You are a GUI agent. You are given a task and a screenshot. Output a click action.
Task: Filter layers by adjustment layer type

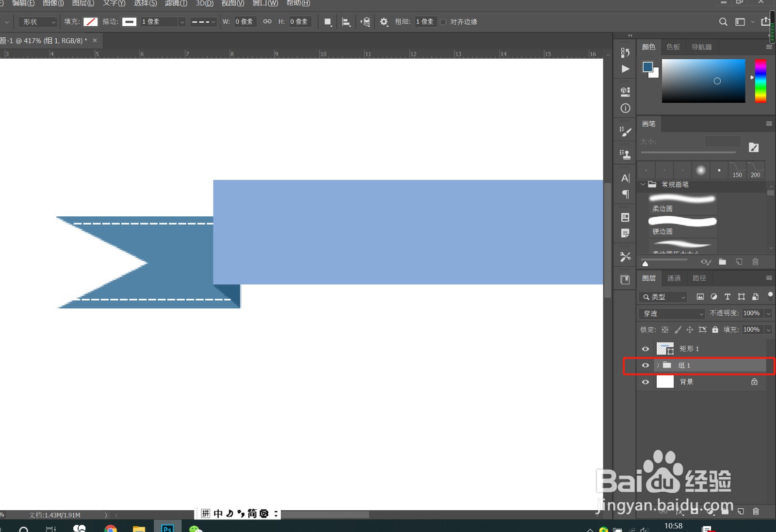[x=713, y=297]
